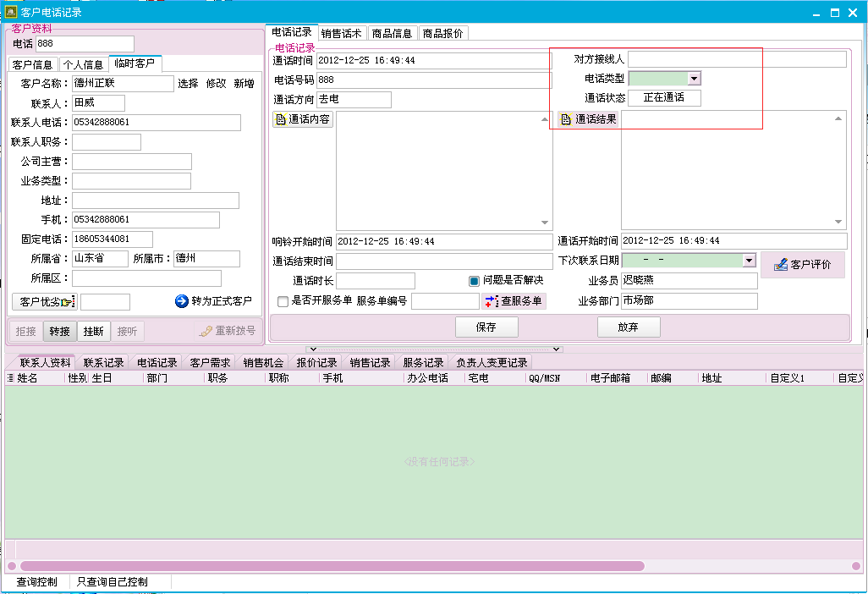Image resolution: width=868 pixels, height=594 pixels.
Task: Click the 通话结果 document icon
Action: (566, 119)
